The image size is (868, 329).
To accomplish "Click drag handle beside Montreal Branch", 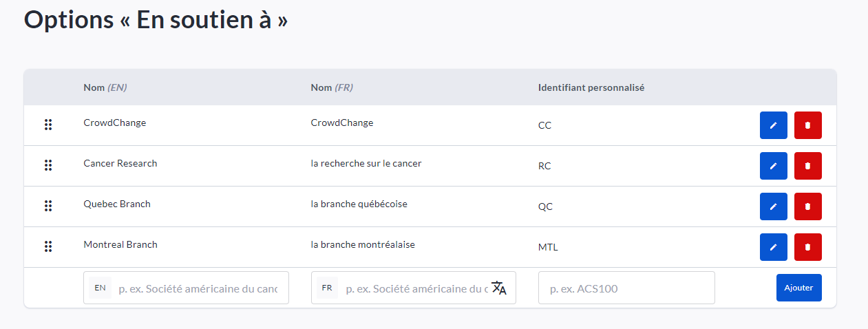I will [x=48, y=246].
